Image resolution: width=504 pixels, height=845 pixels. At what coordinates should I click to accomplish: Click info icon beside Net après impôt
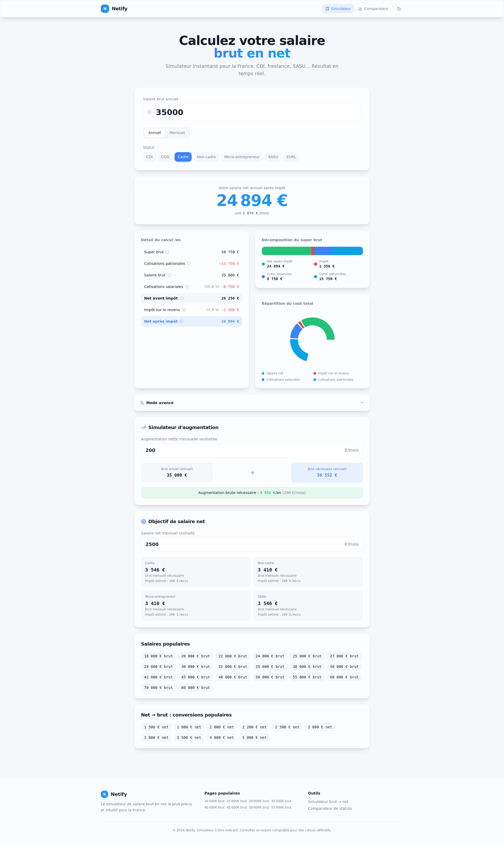(x=182, y=322)
